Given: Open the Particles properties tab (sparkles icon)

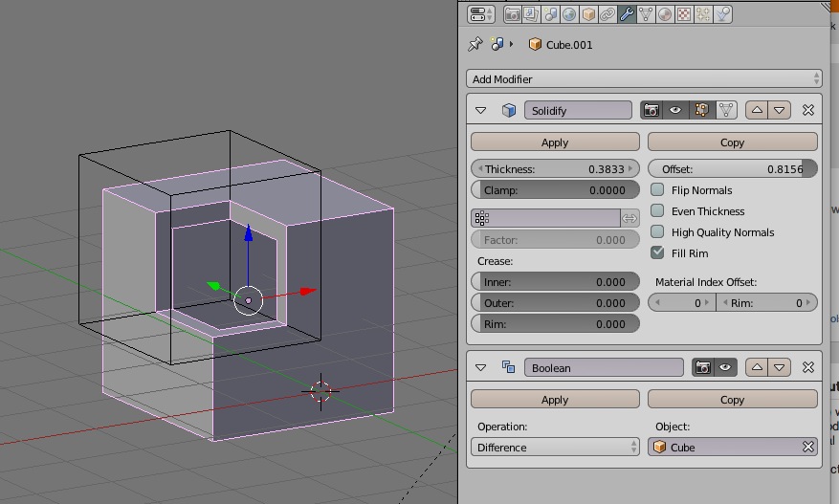Looking at the screenshot, I should (703, 14).
